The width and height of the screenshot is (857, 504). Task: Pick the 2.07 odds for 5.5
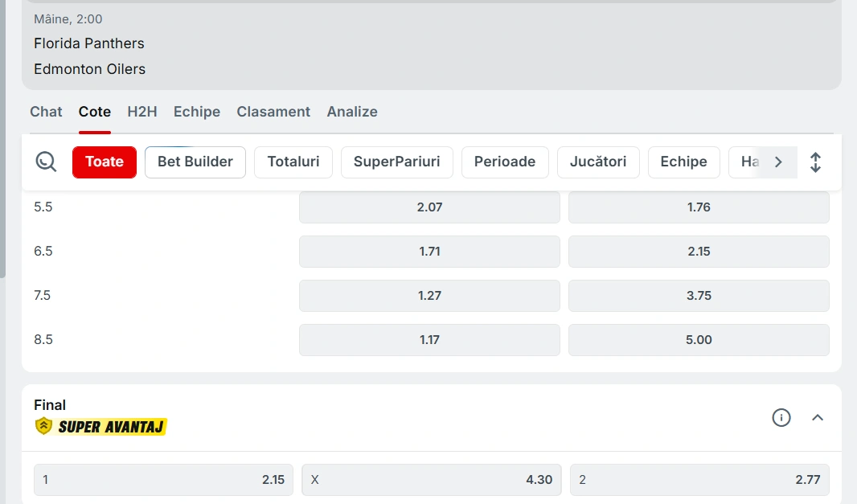429,207
